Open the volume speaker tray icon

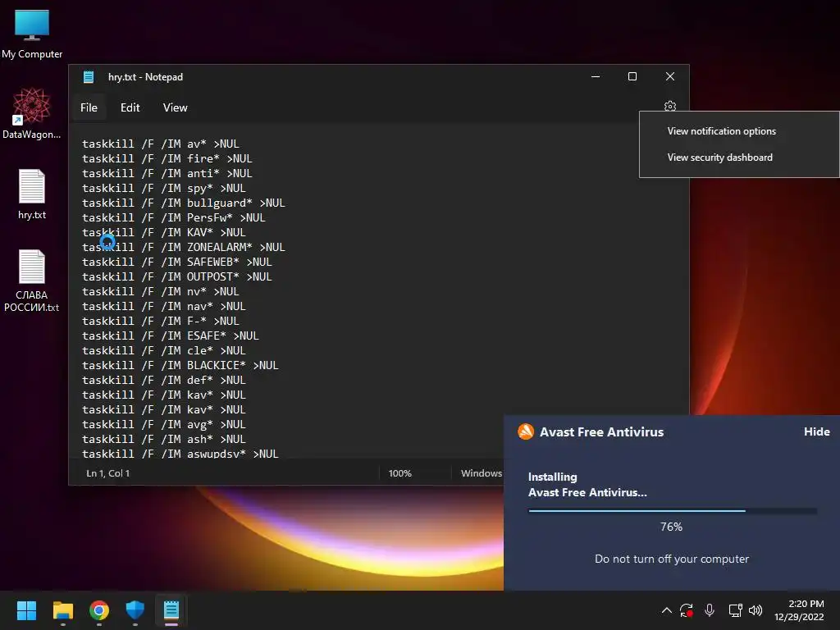[756, 610]
